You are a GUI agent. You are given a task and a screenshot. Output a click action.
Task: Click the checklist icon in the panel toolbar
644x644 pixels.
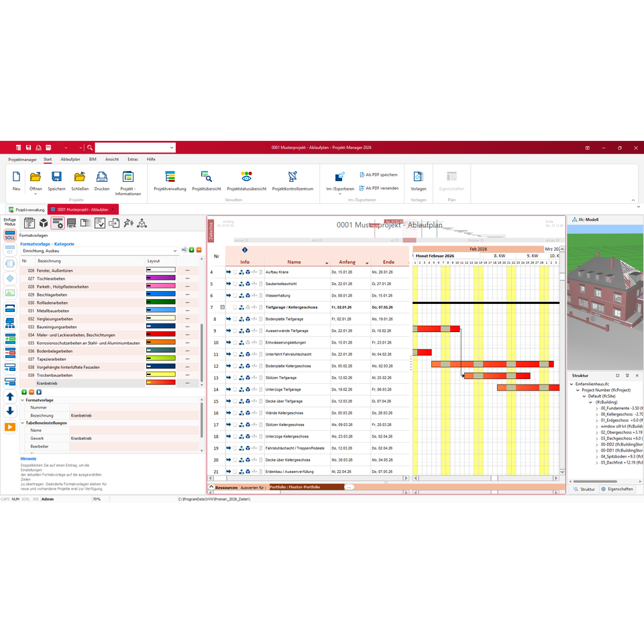click(100, 223)
